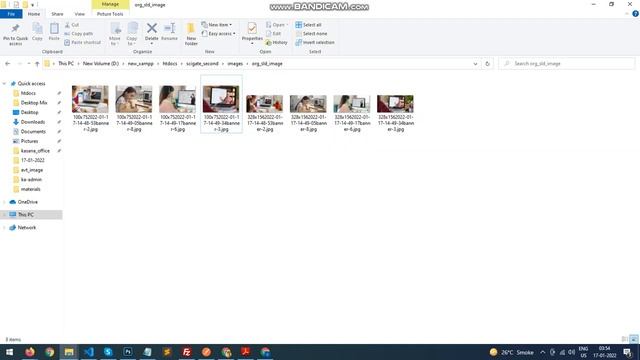The height and width of the screenshot is (360, 640).
Task: Open the Windows Start menu
Action: coord(9,352)
